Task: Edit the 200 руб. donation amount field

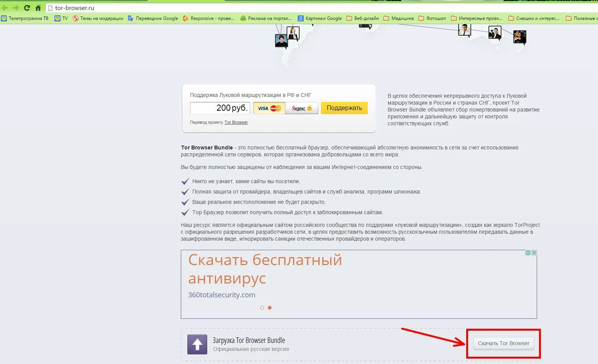Action: 220,108
